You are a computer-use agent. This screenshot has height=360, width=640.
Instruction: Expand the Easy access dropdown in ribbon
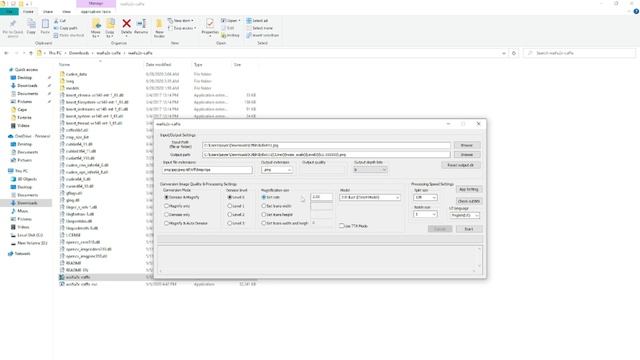tap(182, 28)
